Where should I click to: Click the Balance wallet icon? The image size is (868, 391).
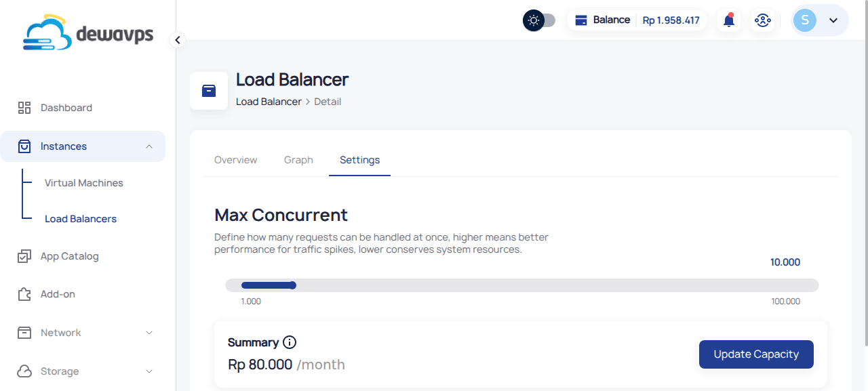[581, 20]
